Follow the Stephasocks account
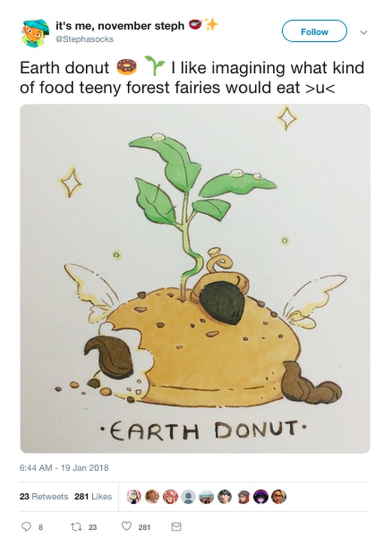 pos(314,31)
